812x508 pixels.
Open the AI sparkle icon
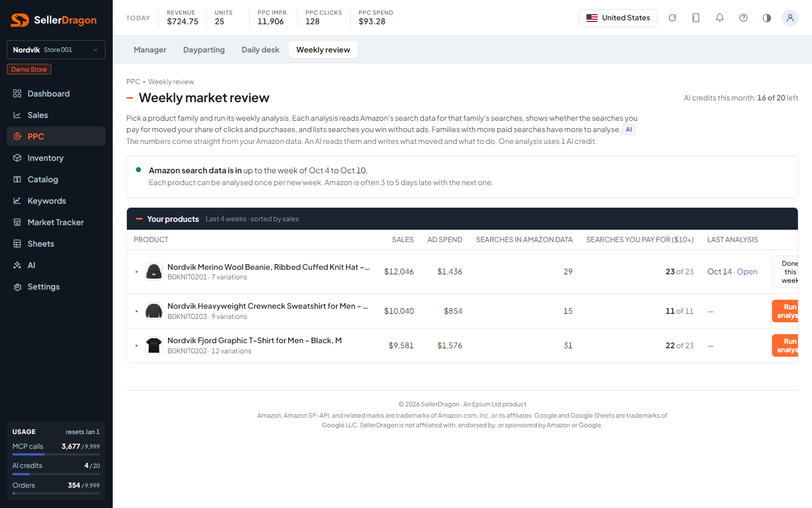[x=17, y=265]
